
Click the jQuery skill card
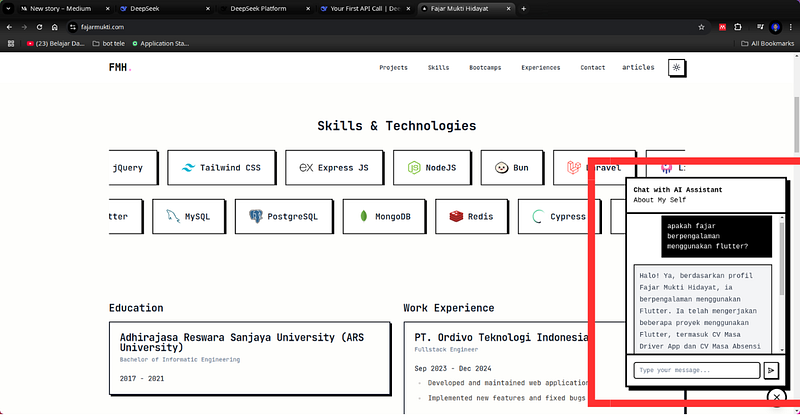coord(133,167)
